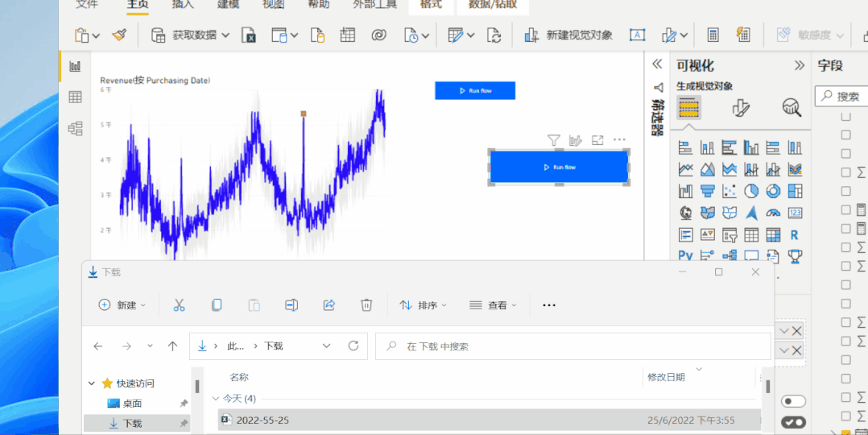Screen dimensions: 868x435
Task: Open the Data view in left sidebar
Action: click(x=75, y=97)
